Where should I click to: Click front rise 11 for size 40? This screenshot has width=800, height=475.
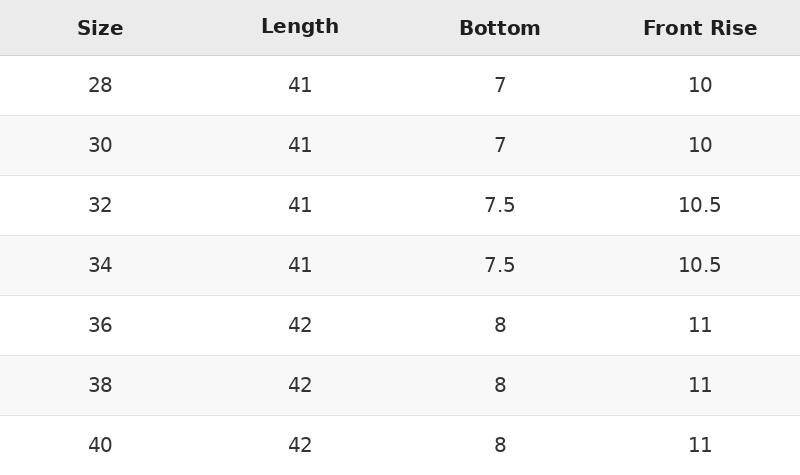[700, 445]
